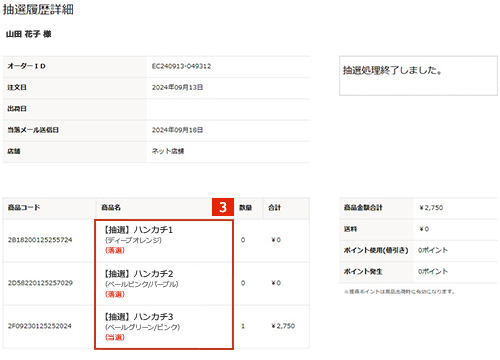Click the ¥0 total in ハンカチ2 row

pyautogui.click(x=276, y=283)
